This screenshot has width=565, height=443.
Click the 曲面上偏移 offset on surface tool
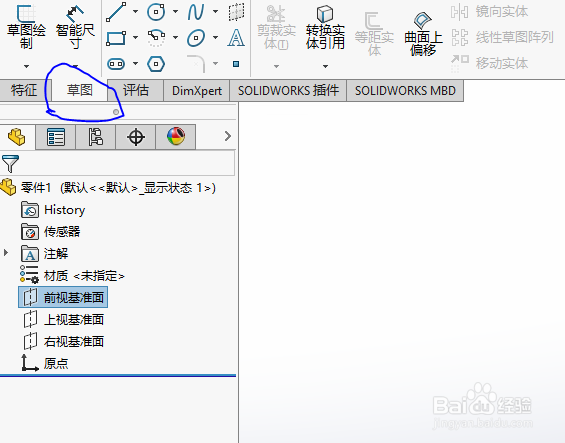[423, 34]
